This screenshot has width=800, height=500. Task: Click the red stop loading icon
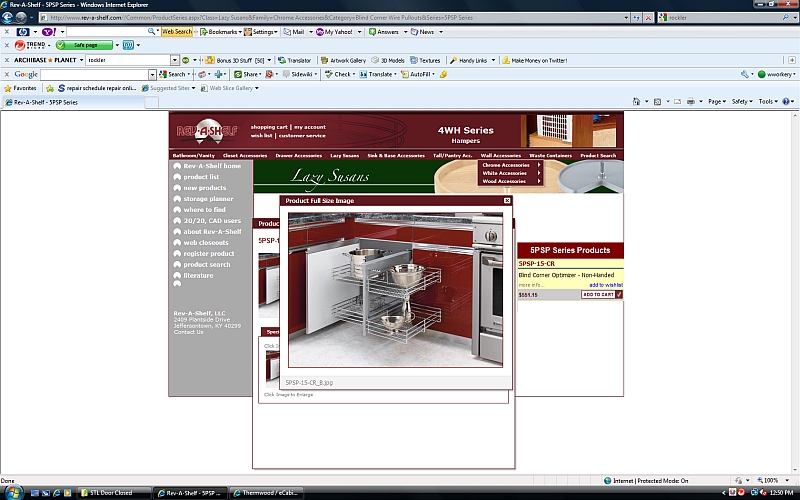click(x=648, y=17)
